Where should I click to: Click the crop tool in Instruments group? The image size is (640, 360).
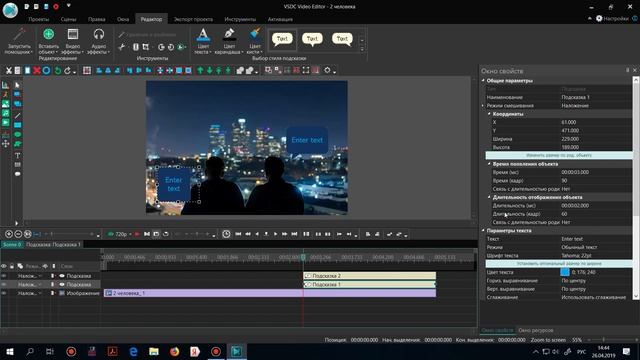[146, 47]
